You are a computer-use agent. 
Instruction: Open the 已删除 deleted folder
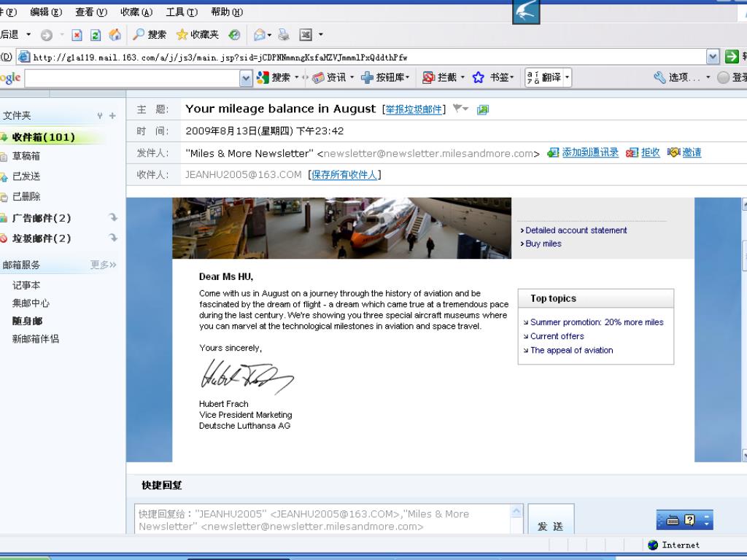[26, 196]
